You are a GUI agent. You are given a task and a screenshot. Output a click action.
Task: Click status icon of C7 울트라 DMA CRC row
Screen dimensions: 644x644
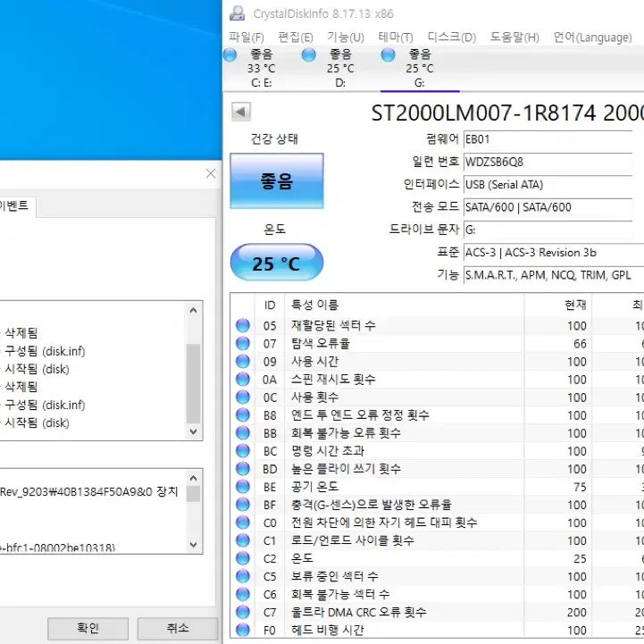click(243, 612)
